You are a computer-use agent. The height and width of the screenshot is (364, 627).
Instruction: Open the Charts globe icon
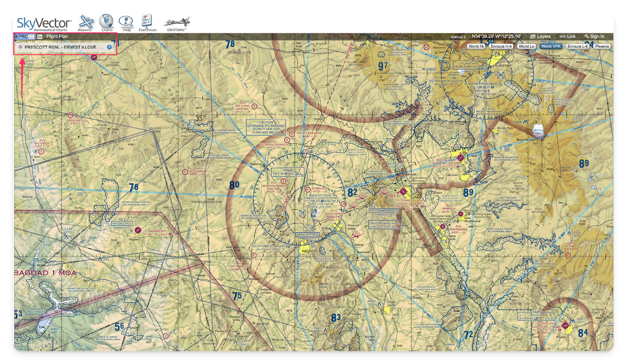[106, 21]
